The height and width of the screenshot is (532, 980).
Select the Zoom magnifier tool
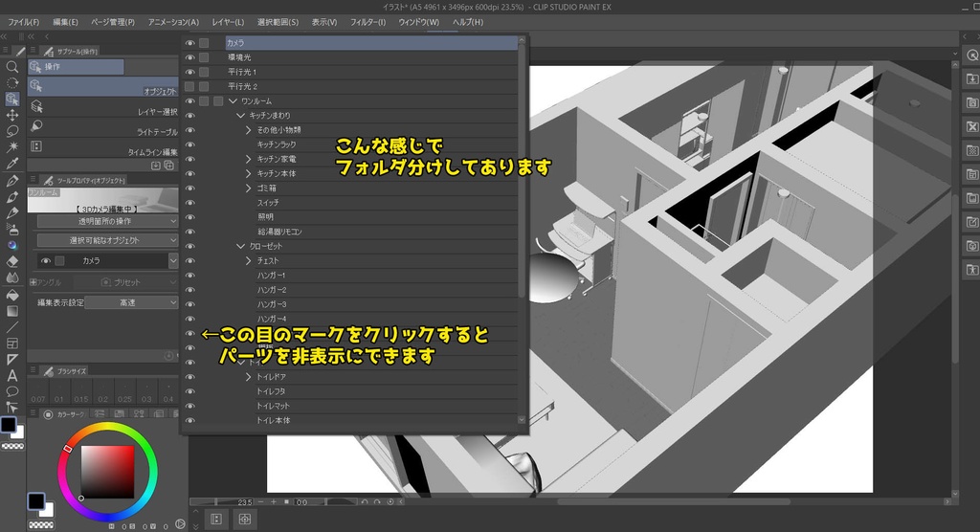(11, 66)
